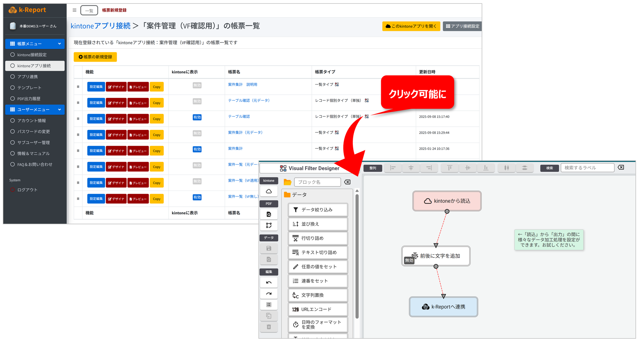Collapse the ユーザーメニュー section
644x346 pixels.
pyautogui.click(x=59, y=109)
